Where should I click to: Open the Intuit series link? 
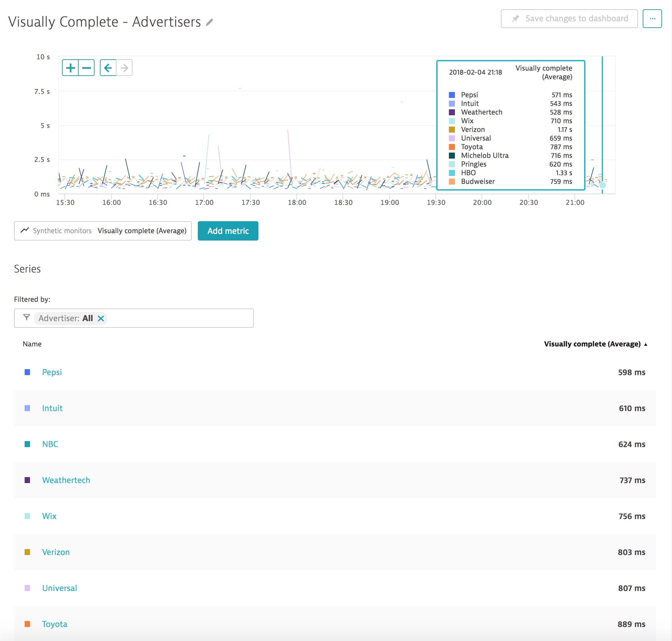tap(52, 408)
